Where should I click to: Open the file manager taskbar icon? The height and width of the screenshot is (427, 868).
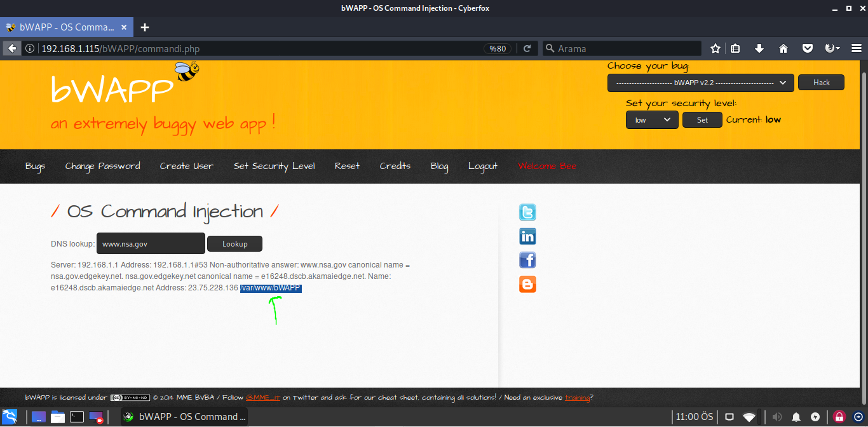point(58,417)
